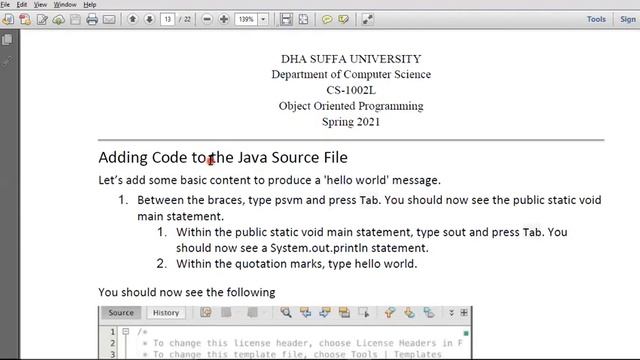Click 'You should now see the following' text

pos(187,292)
